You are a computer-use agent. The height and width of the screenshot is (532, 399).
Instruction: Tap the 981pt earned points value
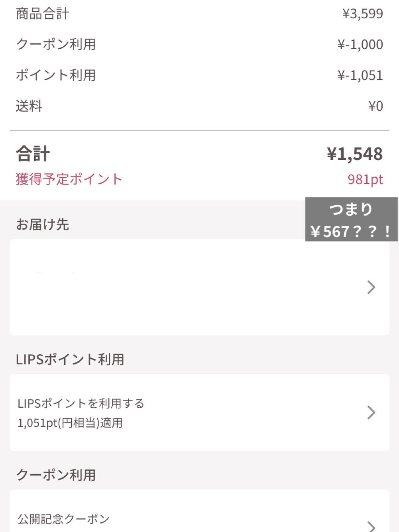[x=365, y=179]
